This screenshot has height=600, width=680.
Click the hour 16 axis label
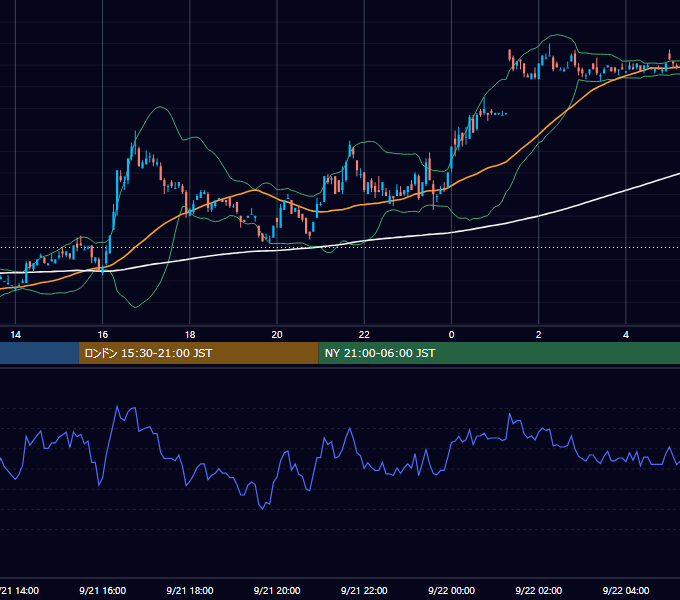[x=103, y=335]
